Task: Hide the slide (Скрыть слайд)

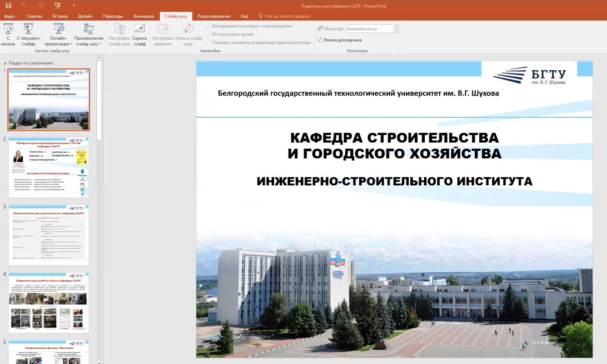Action: [x=140, y=35]
